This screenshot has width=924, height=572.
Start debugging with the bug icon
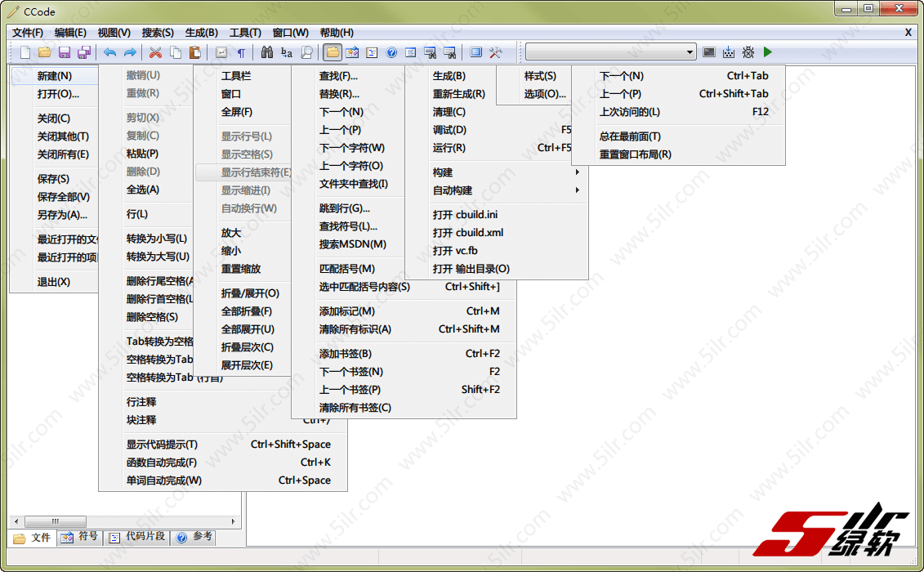(748, 52)
